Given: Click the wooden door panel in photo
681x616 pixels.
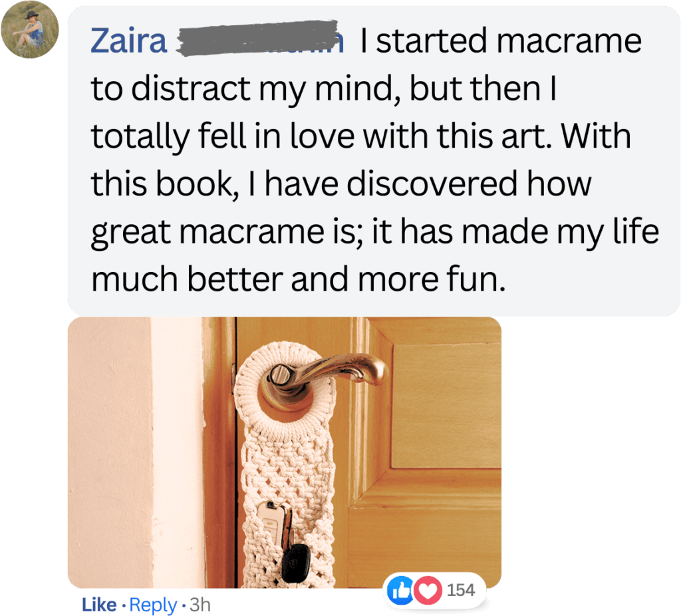Looking at the screenshot, I should click(x=446, y=406).
